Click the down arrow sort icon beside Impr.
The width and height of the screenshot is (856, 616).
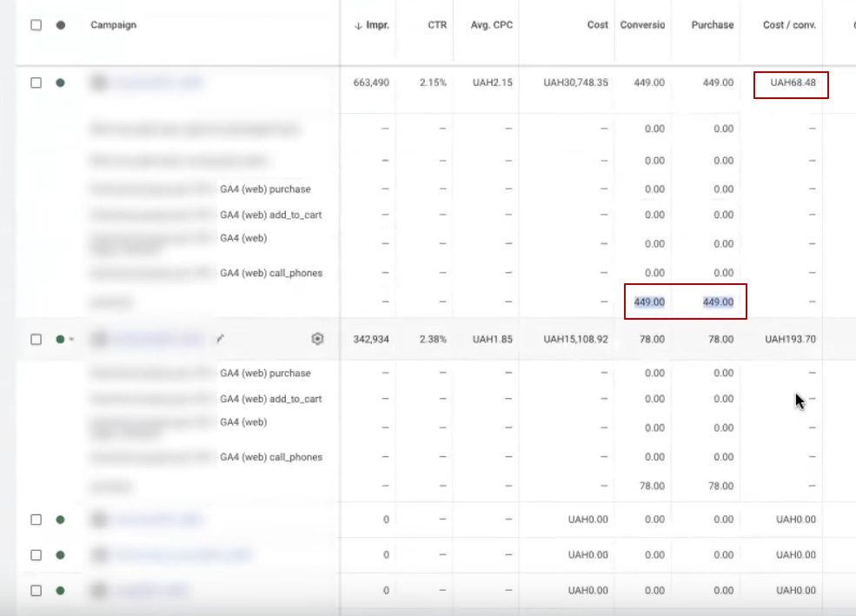[x=357, y=26]
